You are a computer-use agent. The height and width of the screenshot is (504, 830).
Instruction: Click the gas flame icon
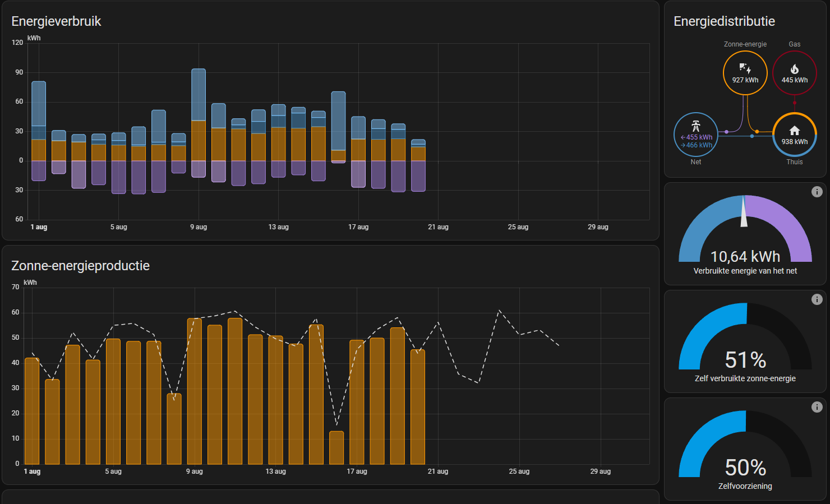pyautogui.click(x=794, y=69)
